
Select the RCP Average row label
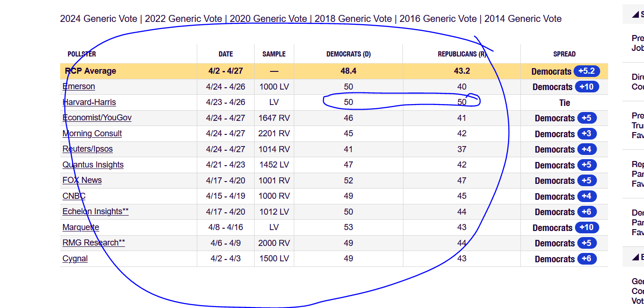click(90, 71)
